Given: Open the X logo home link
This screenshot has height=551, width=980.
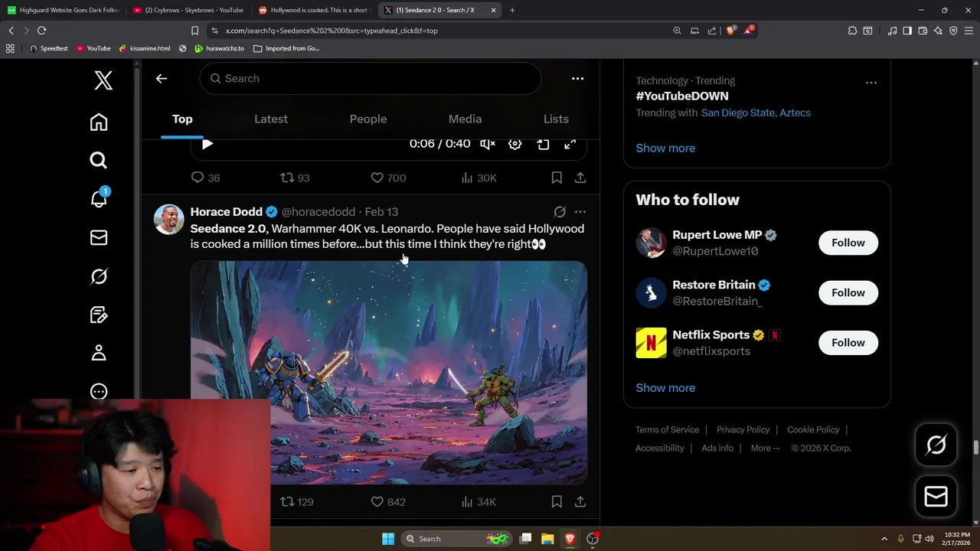Looking at the screenshot, I should coord(103,80).
